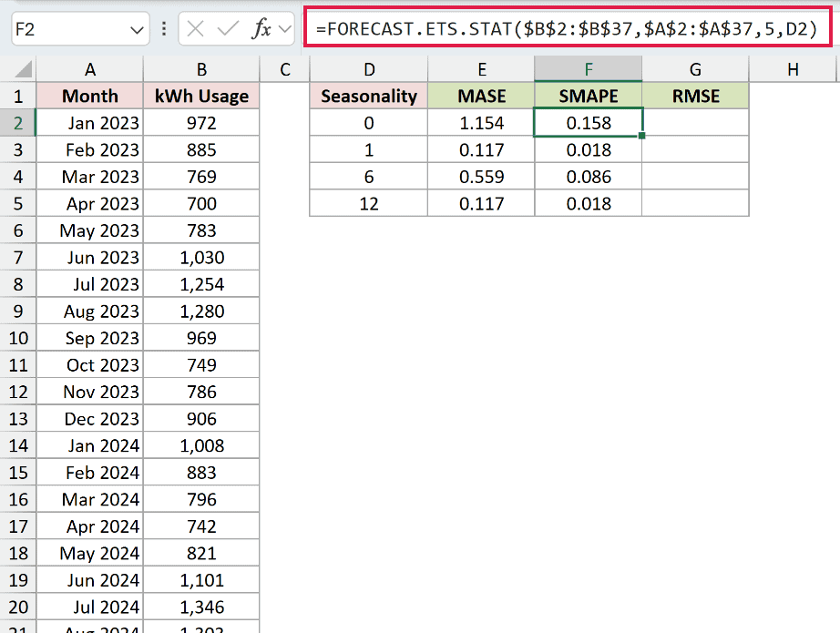The width and height of the screenshot is (840, 633).
Task: Click the Seasonality header cell
Action: click(369, 97)
